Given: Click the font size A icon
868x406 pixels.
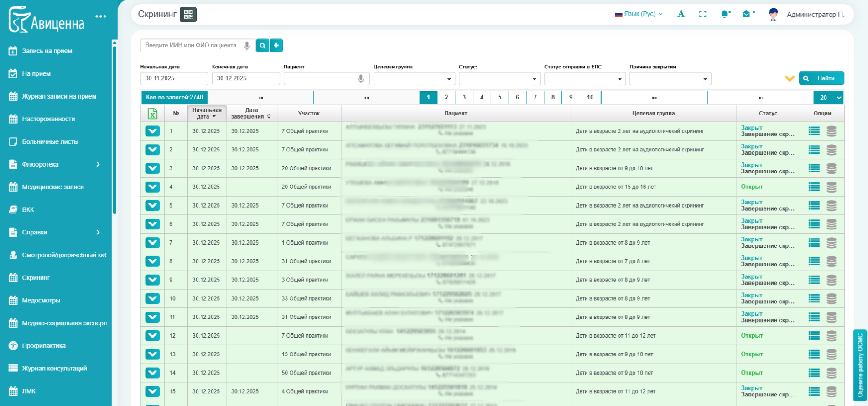Looking at the screenshot, I should pyautogui.click(x=681, y=14).
